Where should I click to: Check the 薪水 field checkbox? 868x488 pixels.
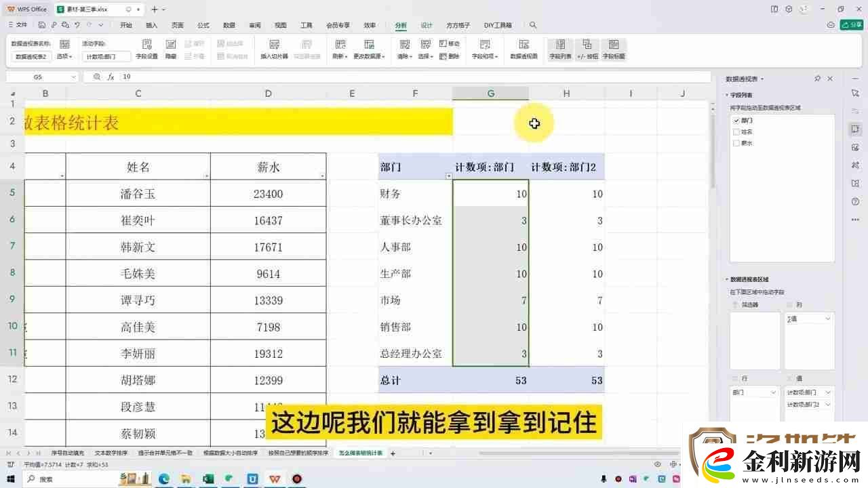[735, 142]
